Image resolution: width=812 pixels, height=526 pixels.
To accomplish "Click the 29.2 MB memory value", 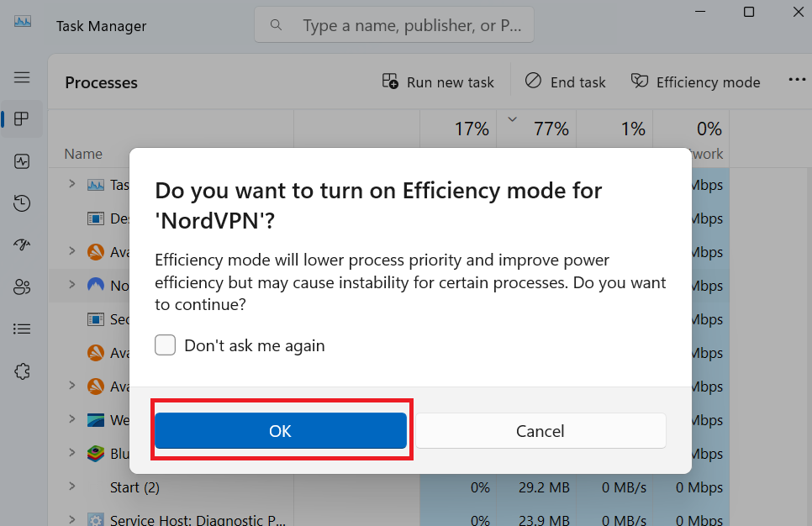I will (544, 487).
